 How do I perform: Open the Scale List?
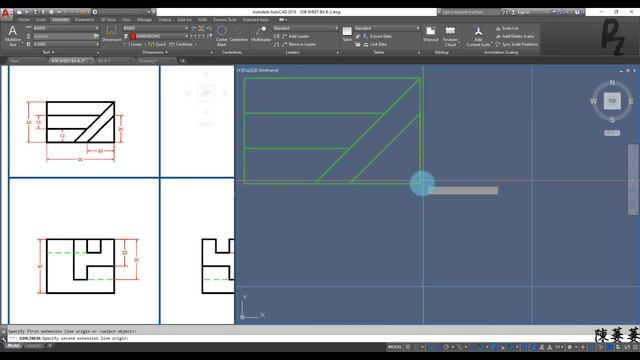tap(507, 28)
